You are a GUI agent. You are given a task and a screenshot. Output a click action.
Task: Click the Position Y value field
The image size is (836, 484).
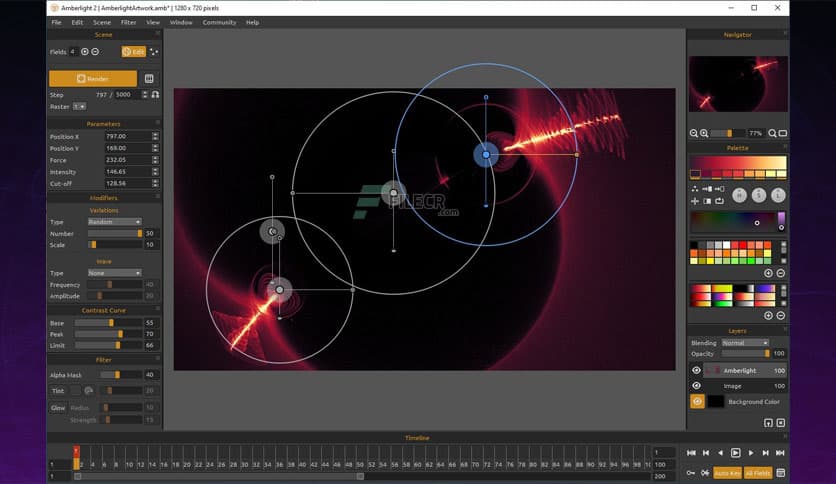coord(127,148)
